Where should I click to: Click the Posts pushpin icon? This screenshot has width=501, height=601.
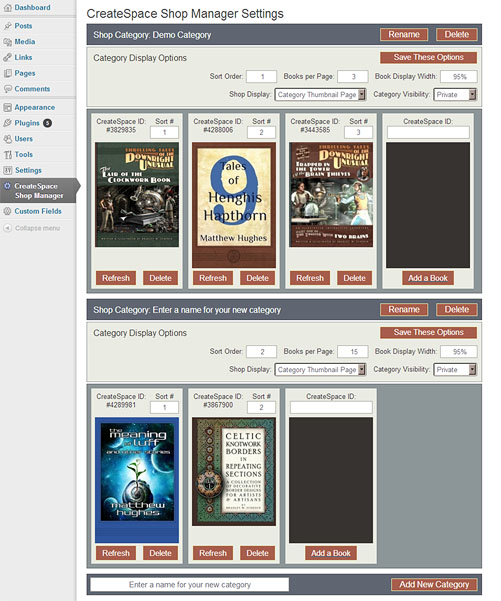[7, 26]
